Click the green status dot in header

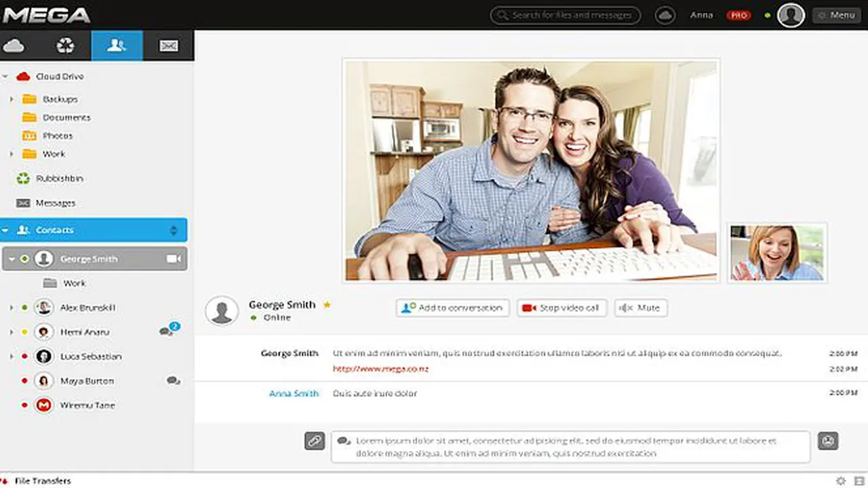[768, 15]
